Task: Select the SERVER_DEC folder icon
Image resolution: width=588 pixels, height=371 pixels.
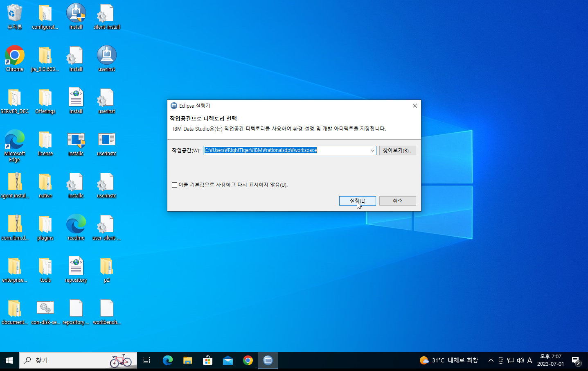Action: [15, 101]
